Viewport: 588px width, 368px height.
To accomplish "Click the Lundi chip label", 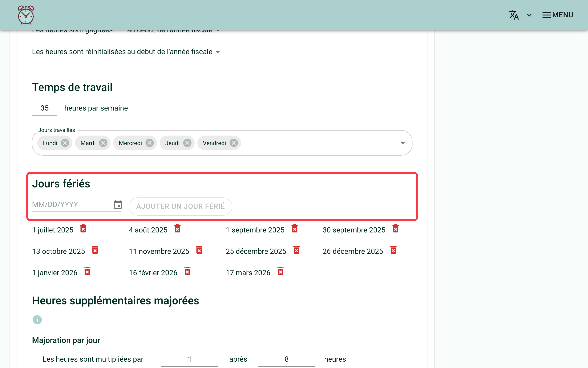I will click(x=50, y=143).
